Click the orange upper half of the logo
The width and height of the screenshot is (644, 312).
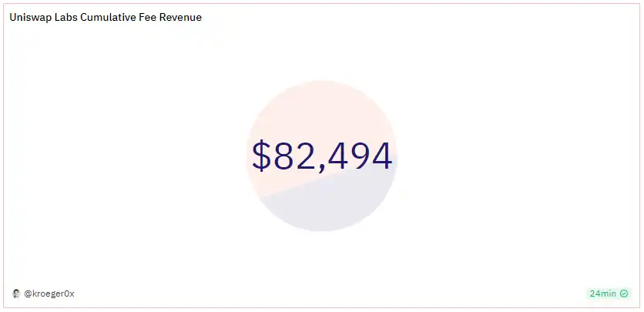308,116
